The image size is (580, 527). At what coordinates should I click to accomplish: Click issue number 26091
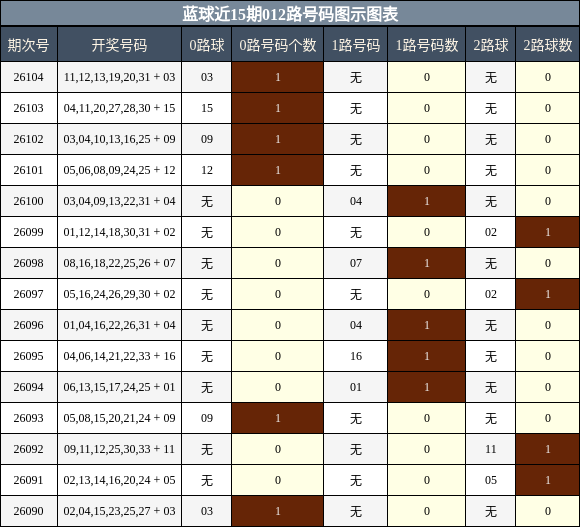pos(28,480)
